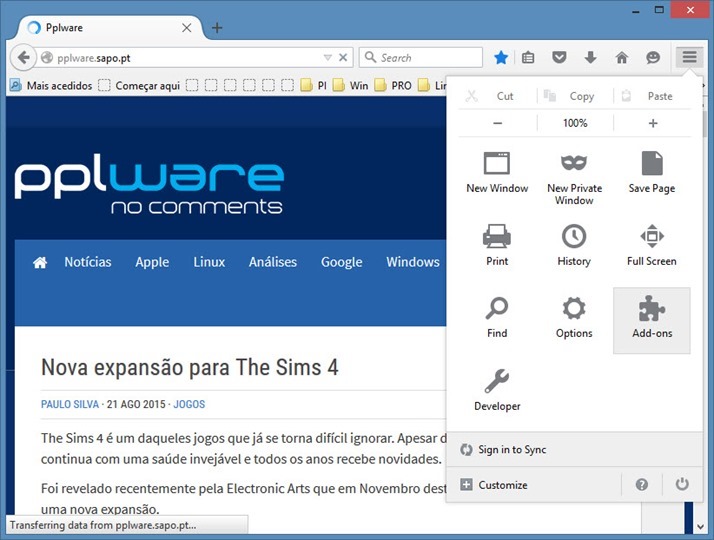Click Cut in the menu
The height and width of the screenshot is (540, 714).
497,96
